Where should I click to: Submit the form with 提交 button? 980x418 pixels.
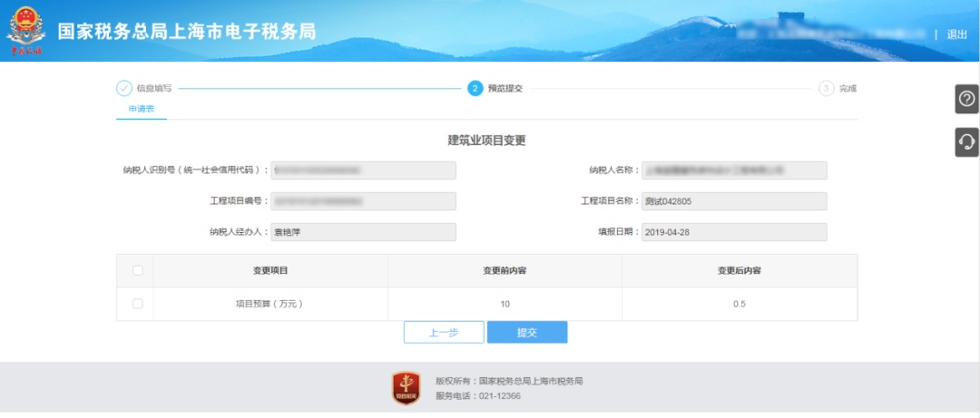tap(527, 333)
